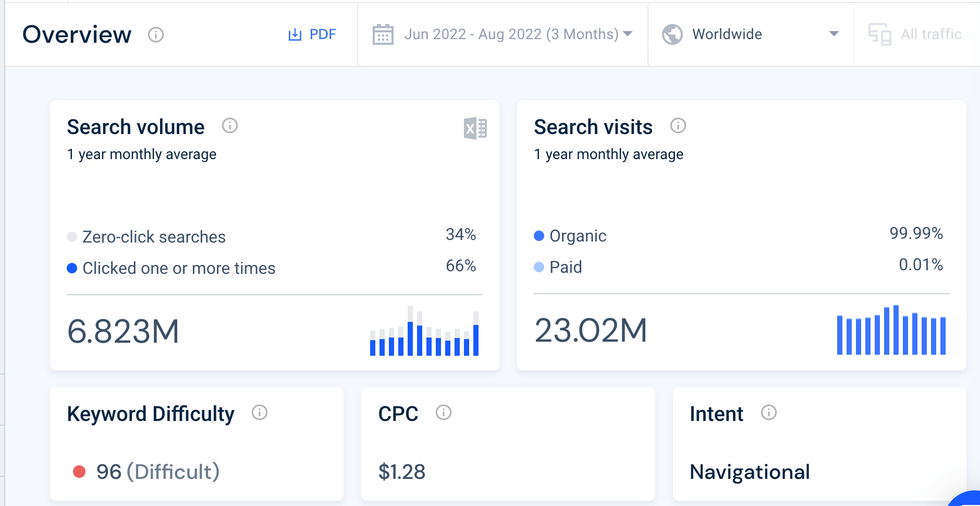The height and width of the screenshot is (506, 980).
Task: Open the All traffic device filter
Action: point(915,34)
